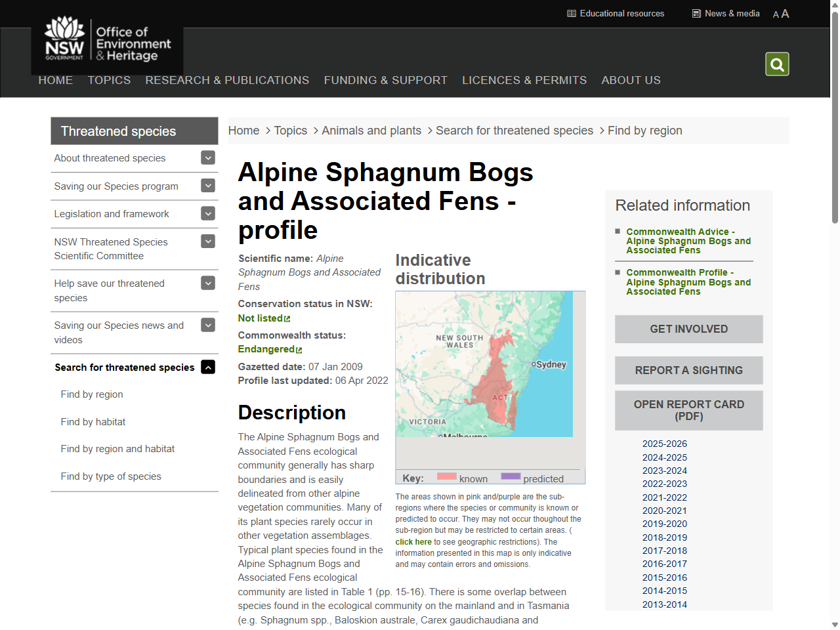
Task: Open 2020-2021 report card
Action: (x=665, y=511)
